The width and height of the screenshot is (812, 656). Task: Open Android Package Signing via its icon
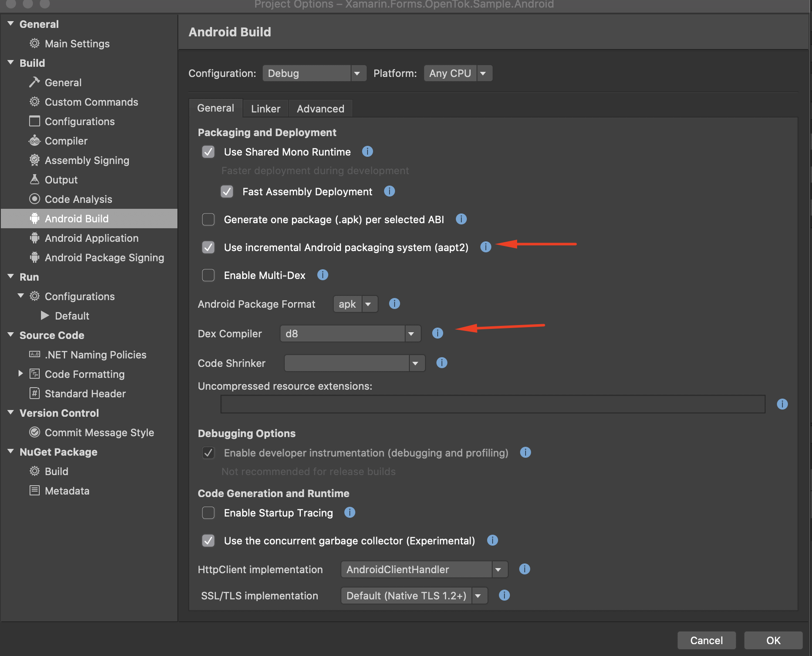point(35,257)
